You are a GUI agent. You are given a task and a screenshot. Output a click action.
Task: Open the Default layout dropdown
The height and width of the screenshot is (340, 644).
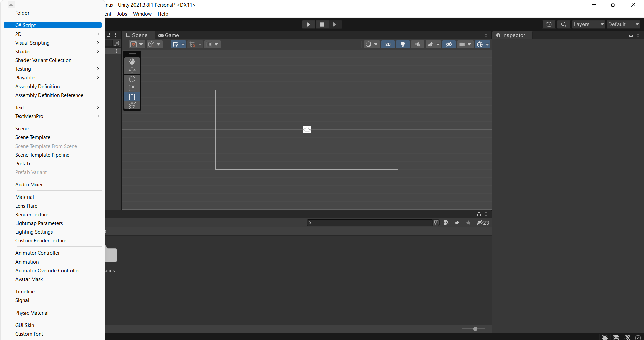pyautogui.click(x=624, y=24)
